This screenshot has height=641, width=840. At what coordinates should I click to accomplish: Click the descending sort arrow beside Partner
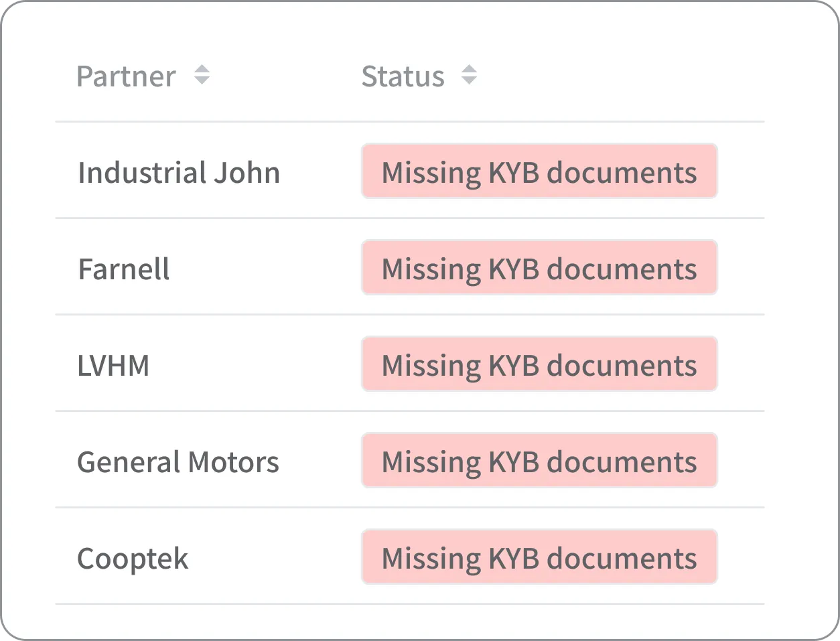(x=202, y=81)
